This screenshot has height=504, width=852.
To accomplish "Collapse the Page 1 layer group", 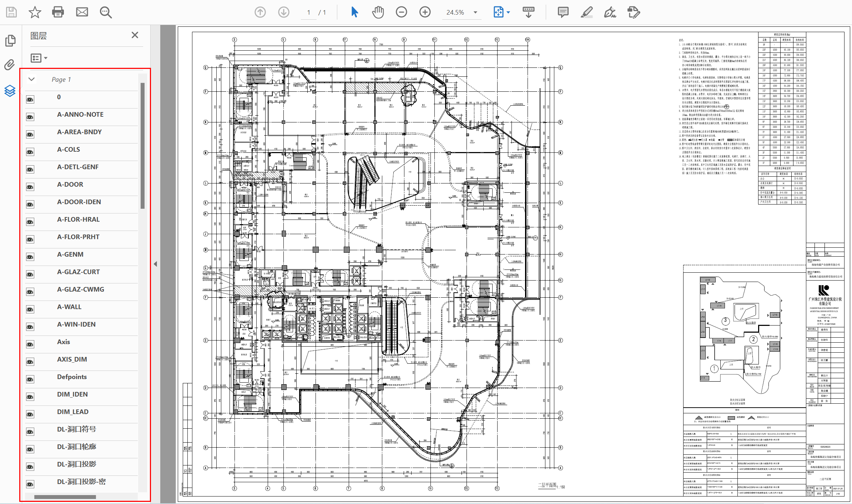I will [x=32, y=79].
